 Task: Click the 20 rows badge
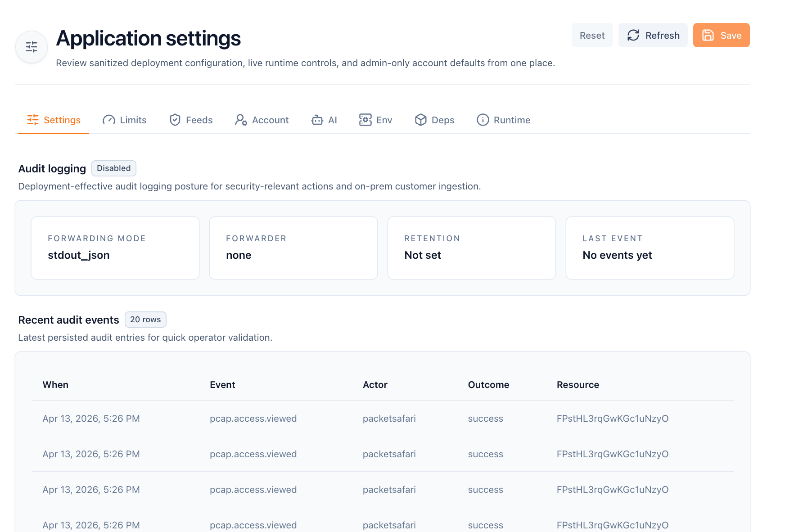pyautogui.click(x=145, y=320)
